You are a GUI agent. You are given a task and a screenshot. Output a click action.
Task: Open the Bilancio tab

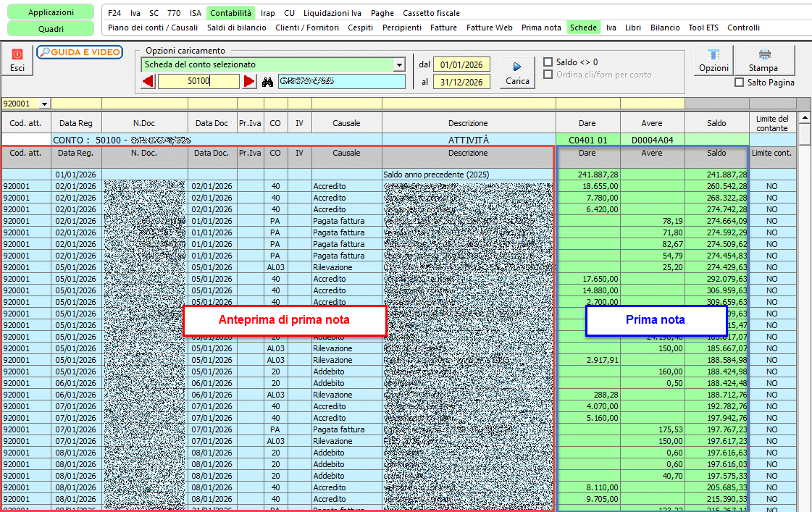(x=665, y=28)
